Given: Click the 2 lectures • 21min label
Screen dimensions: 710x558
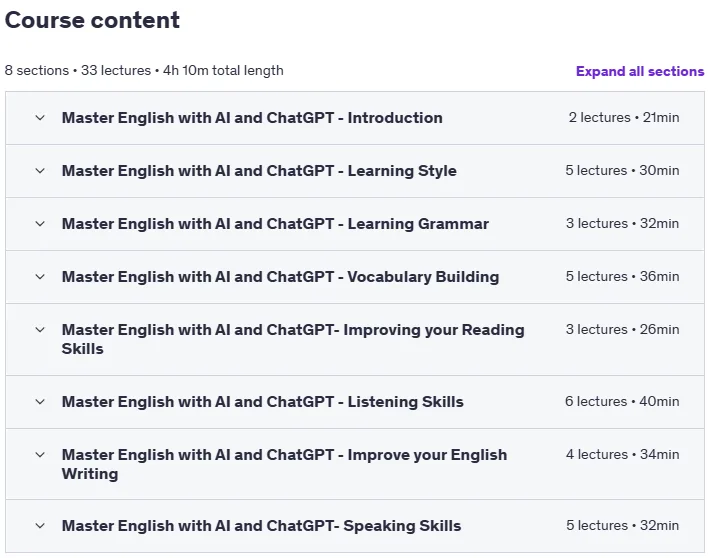Looking at the screenshot, I should pyautogui.click(x=624, y=117).
